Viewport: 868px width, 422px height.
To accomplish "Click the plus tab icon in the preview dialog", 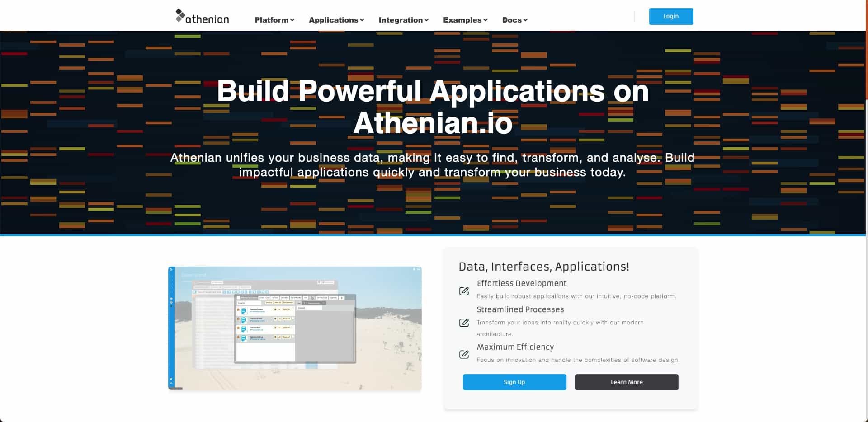I will tap(342, 298).
